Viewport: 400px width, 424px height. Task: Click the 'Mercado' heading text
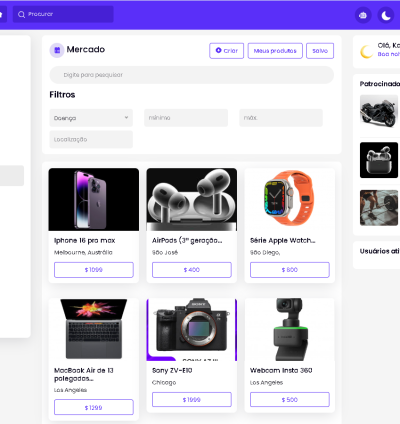86,49
